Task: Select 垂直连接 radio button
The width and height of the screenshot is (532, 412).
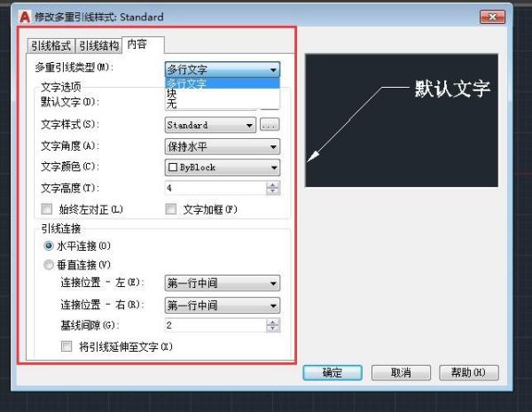Action: coord(49,265)
